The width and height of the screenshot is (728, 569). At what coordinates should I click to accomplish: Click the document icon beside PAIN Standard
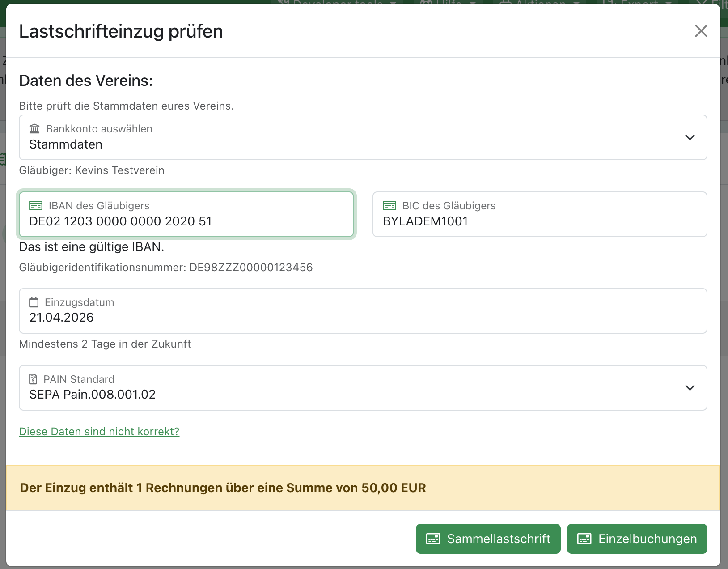pos(33,379)
